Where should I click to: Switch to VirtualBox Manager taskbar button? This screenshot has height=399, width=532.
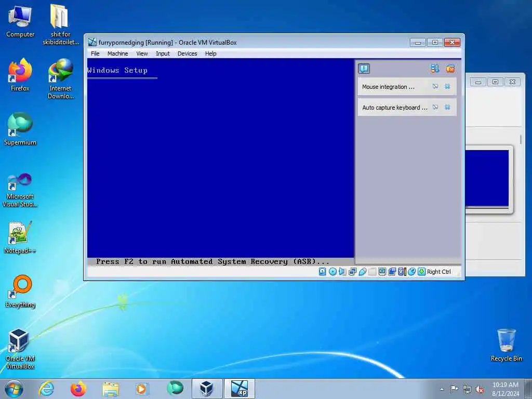tap(207, 389)
